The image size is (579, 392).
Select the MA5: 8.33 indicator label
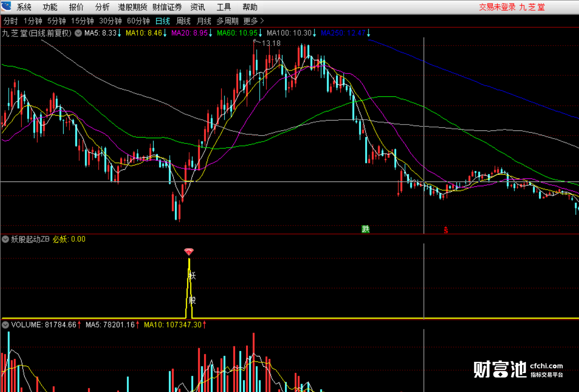click(x=103, y=33)
